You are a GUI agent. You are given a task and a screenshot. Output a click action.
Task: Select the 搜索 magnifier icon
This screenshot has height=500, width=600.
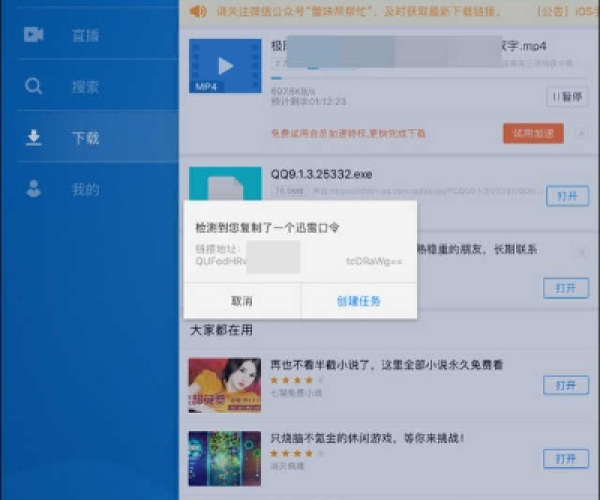(x=34, y=86)
